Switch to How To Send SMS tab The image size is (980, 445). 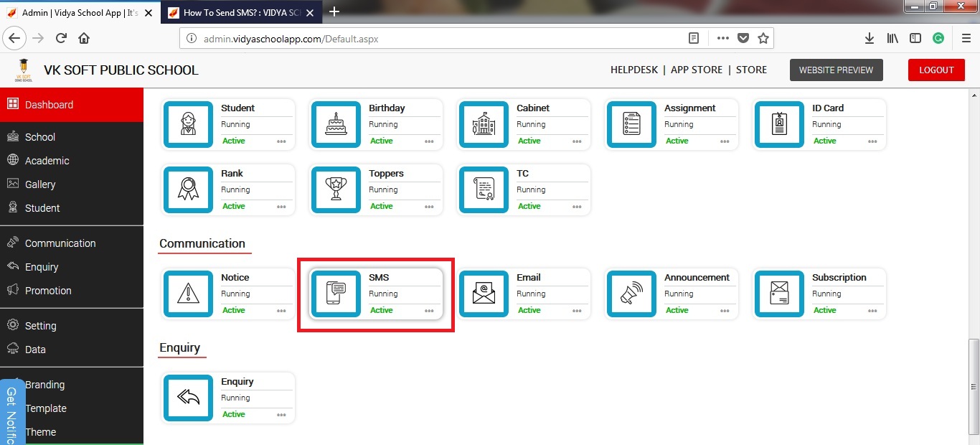(241, 12)
